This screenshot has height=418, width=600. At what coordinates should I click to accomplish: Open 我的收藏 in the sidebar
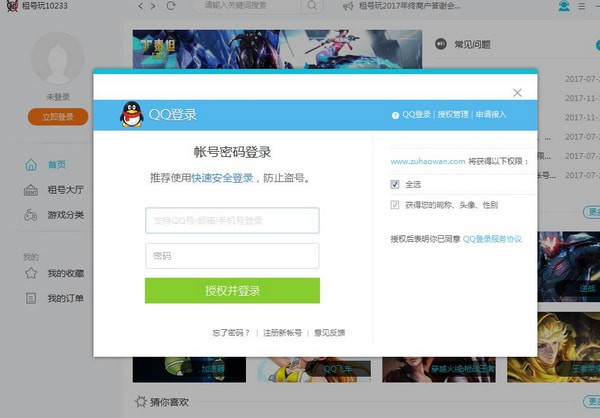(65, 273)
